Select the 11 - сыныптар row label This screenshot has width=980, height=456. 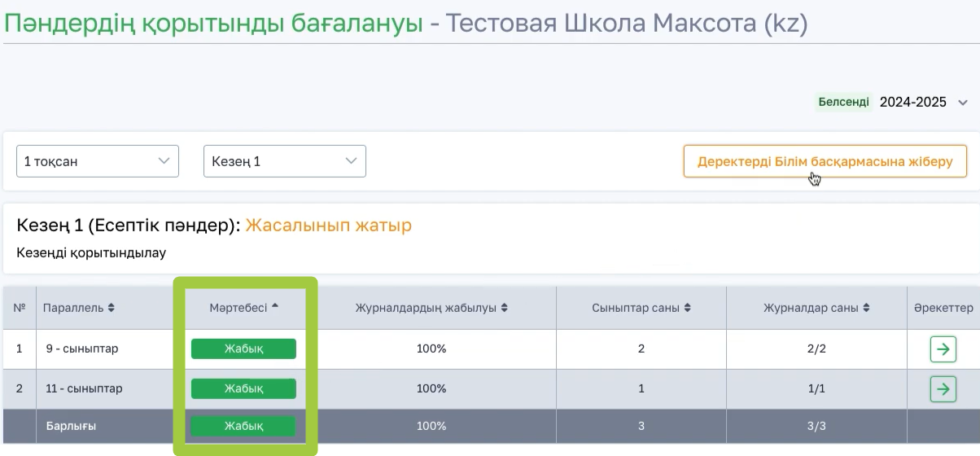[x=85, y=389]
